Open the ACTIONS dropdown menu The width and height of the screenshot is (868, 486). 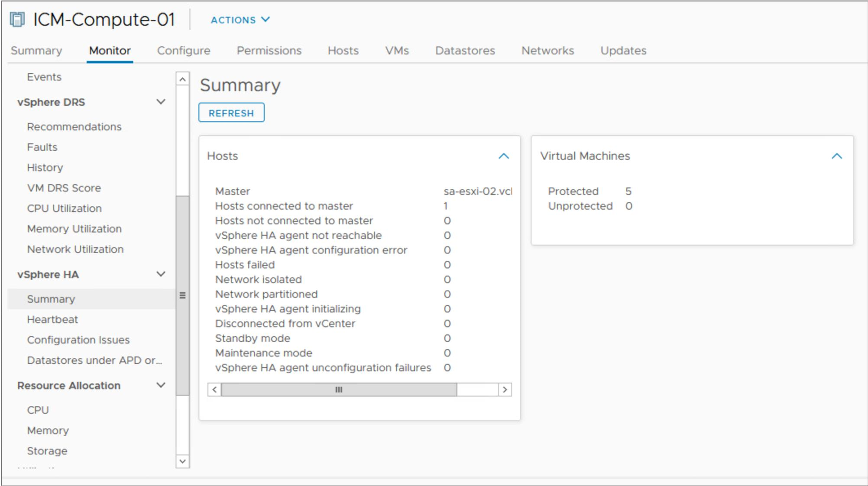click(x=240, y=20)
